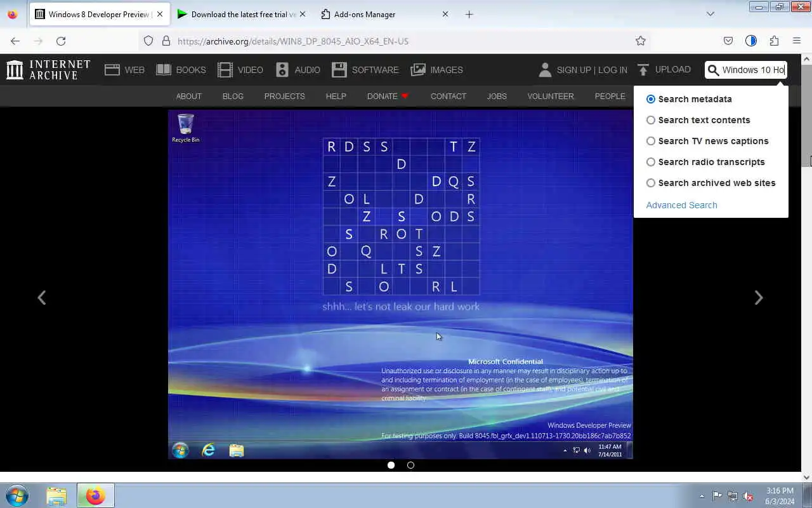Close the Add-ons Manager tab
The height and width of the screenshot is (508, 812).
tap(445, 14)
